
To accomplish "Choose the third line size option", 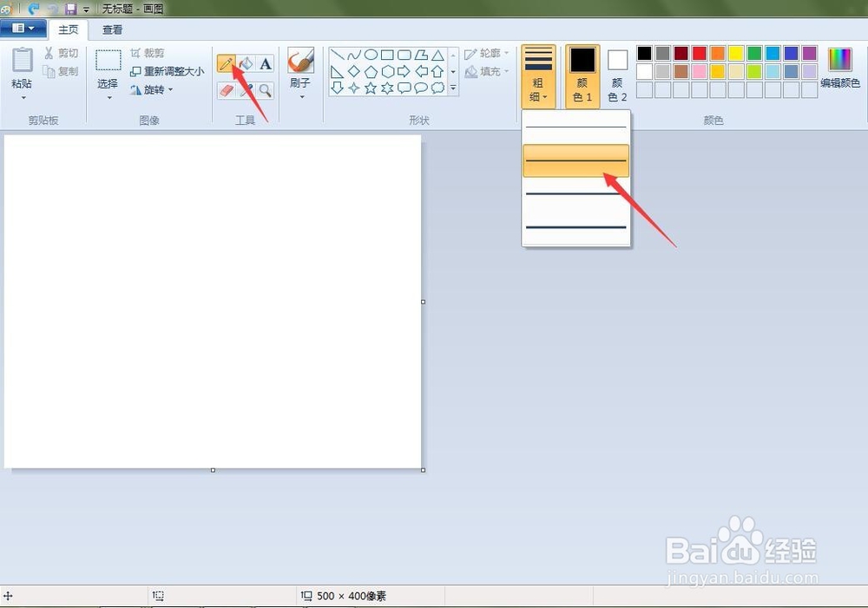I will click(x=575, y=193).
